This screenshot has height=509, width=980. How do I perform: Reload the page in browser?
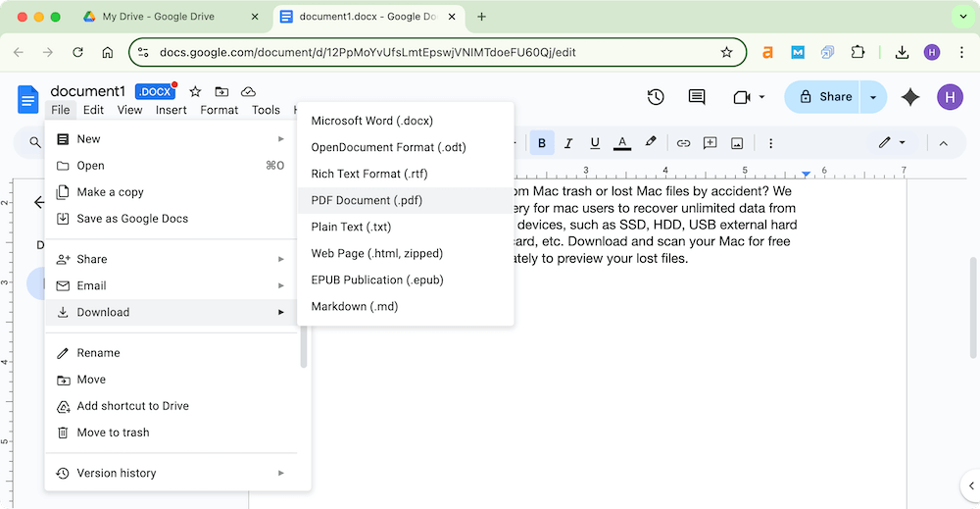(77, 53)
